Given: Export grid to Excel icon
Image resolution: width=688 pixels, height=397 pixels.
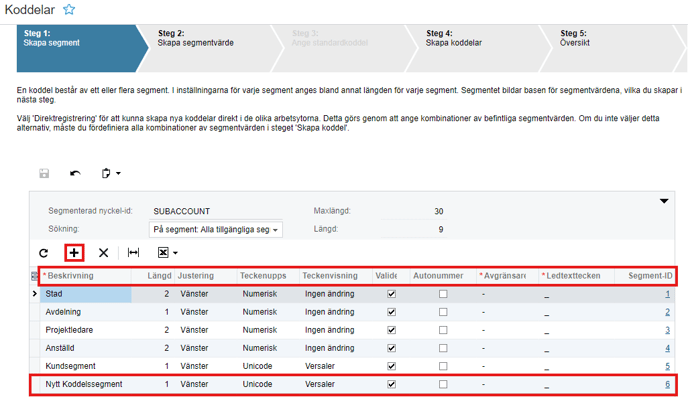Looking at the screenshot, I should click(x=163, y=252).
